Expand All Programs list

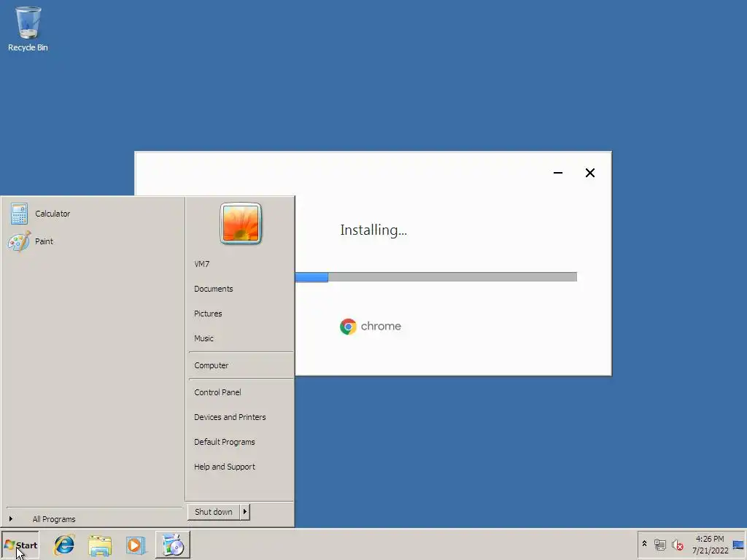click(x=94, y=519)
